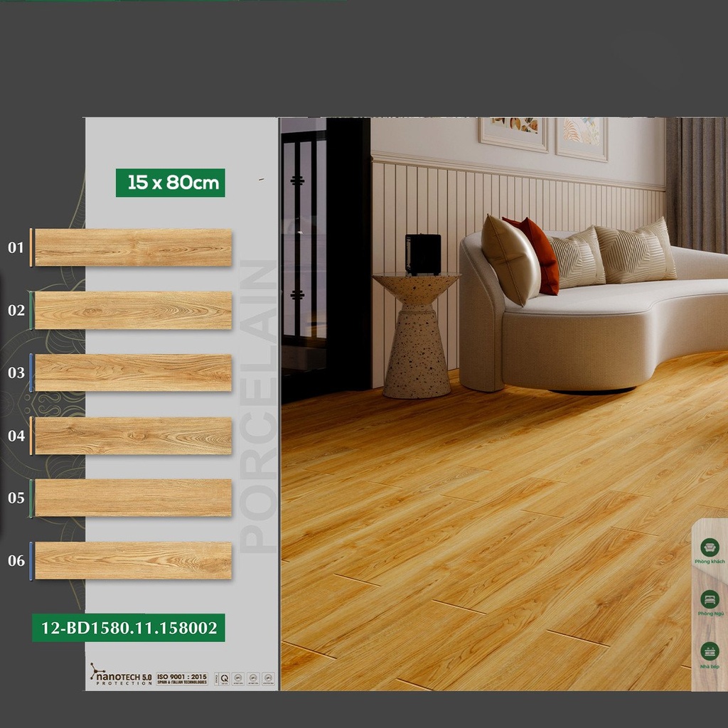Select wood tile sample 03
728x728 pixels.
pos(133,373)
